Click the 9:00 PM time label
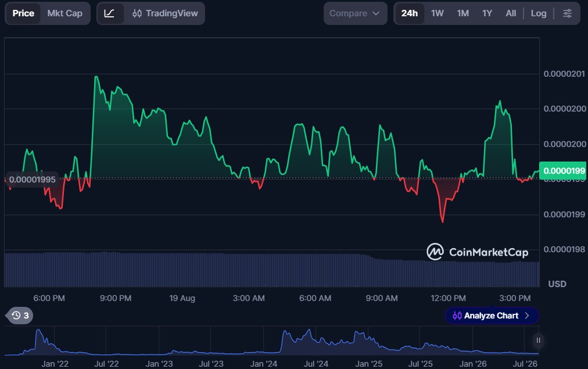 click(x=116, y=298)
